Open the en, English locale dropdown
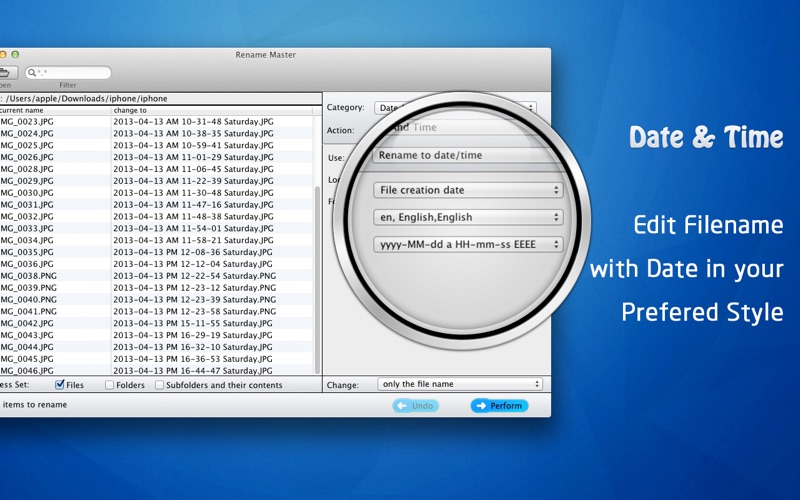Viewport: 800px width, 500px height. [x=468, y=217]
